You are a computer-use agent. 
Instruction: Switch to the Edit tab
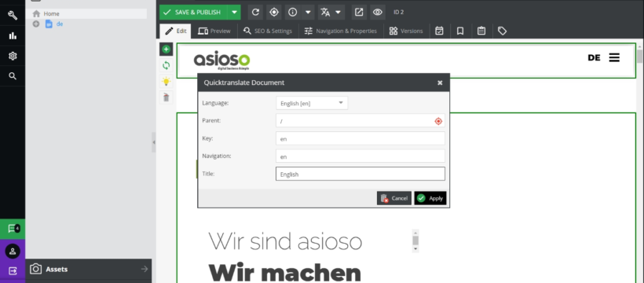(176, 31)
